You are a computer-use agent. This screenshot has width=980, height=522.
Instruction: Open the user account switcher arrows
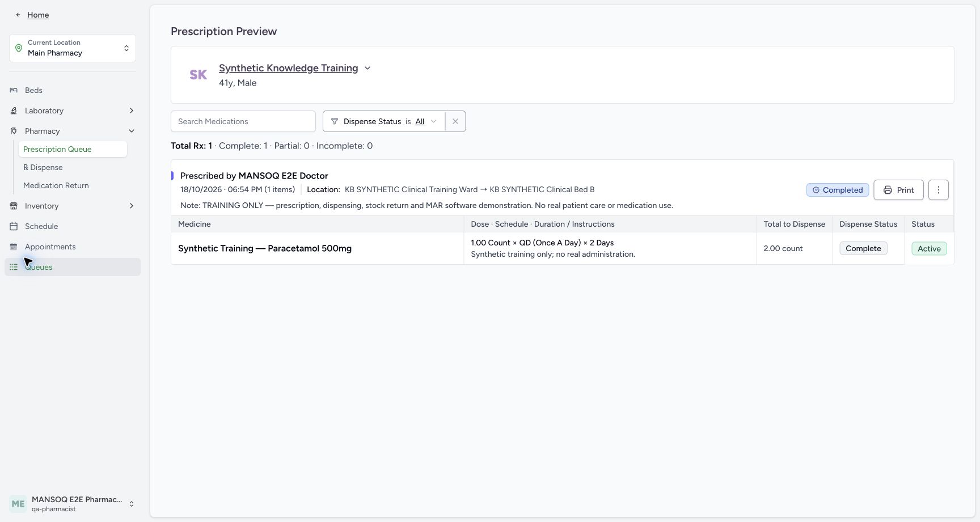coord(132,504)
